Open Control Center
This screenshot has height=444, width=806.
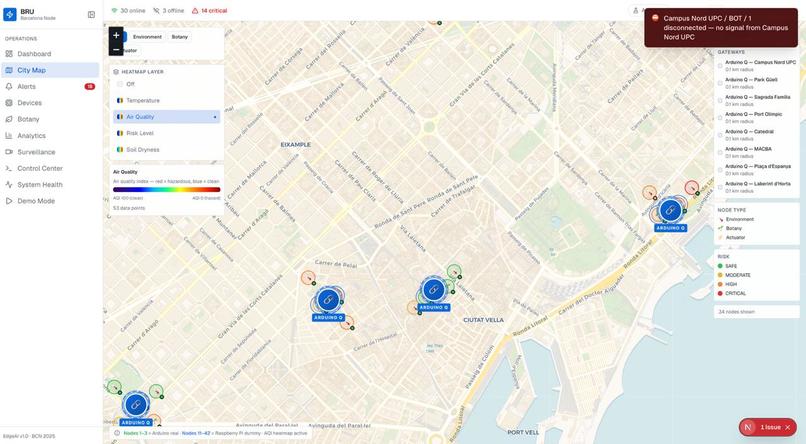click(x=50, y=168)
